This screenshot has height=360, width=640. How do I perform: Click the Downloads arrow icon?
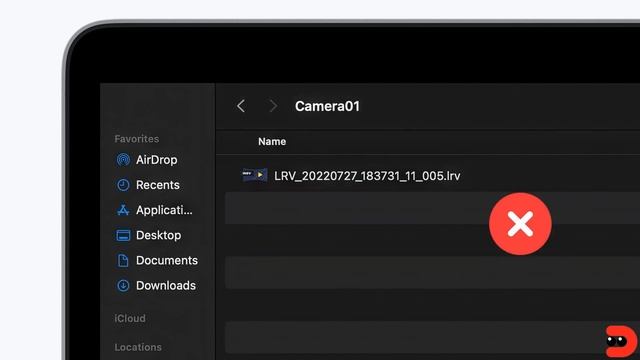click(x=123, y=285)
